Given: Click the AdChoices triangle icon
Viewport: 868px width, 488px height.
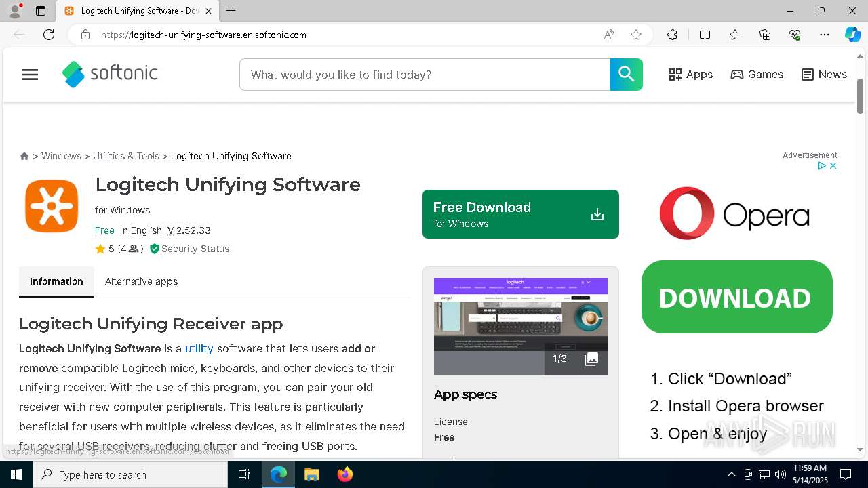Looking at the screenshot, I should click(x=821, y=165).
